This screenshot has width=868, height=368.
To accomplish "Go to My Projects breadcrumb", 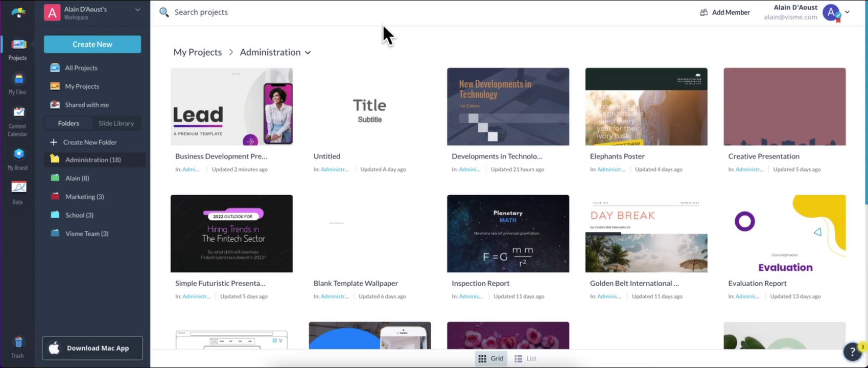I will pos(198,52).
